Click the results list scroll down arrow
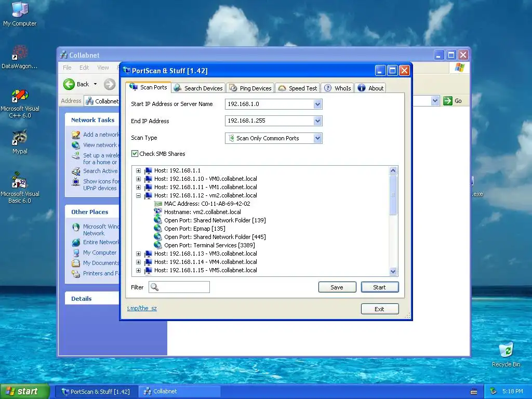The image size is (532, 399). pyautogui.click(x=393, y=271)
